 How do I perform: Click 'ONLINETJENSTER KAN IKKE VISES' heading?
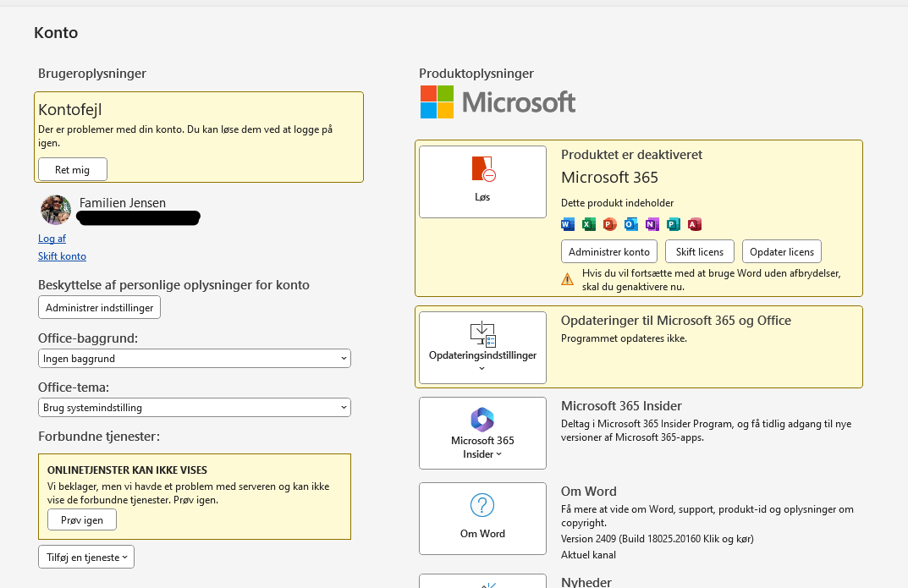128,470
